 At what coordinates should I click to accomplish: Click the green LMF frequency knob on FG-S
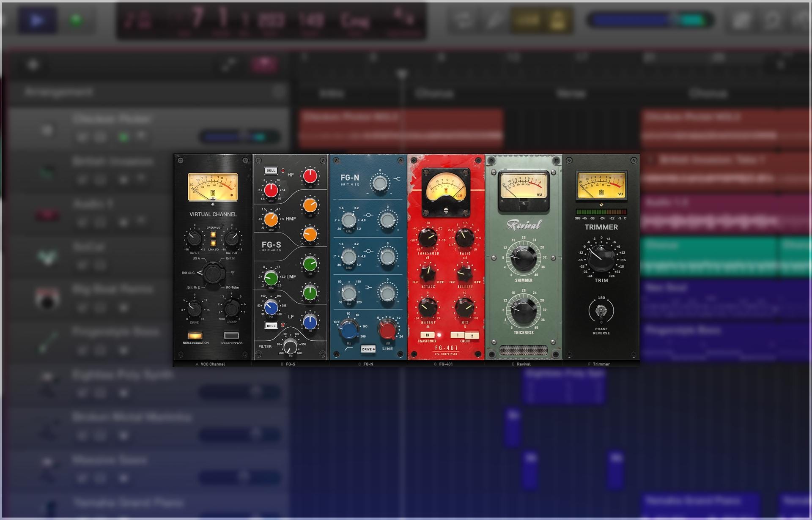271,278
